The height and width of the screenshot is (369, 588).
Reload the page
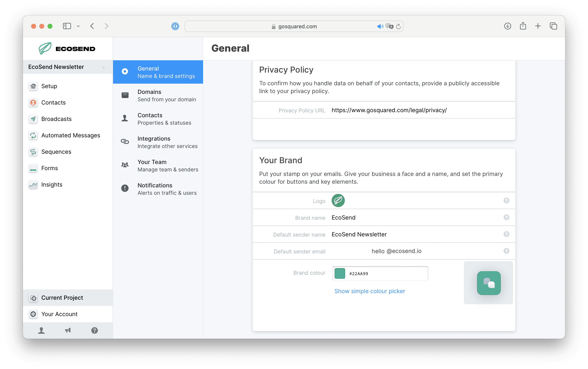coord(398,26)
